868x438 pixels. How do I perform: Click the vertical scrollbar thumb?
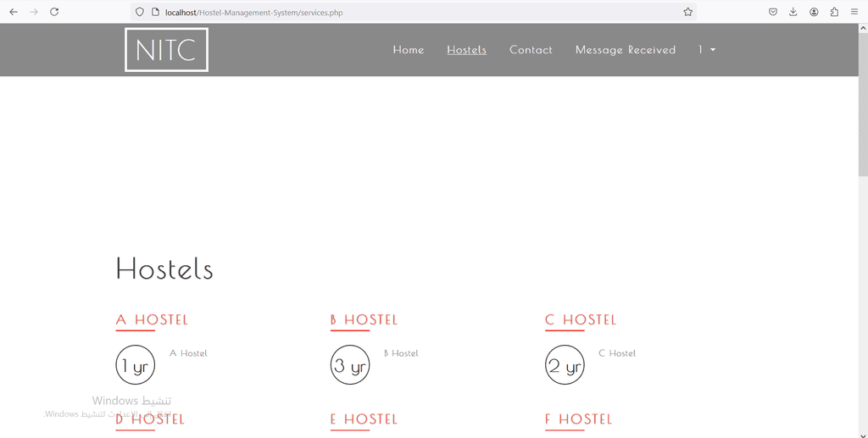click(x=863, y=105)
